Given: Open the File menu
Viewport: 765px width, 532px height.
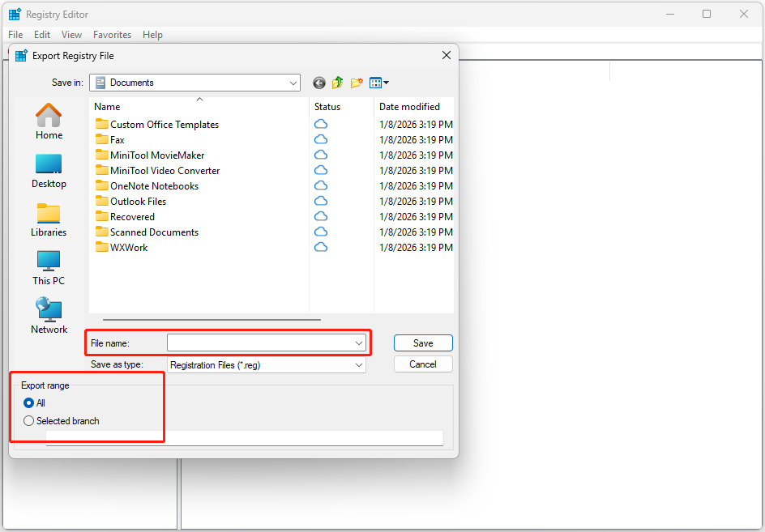Looking at the screenshot, I should point(15,35).
